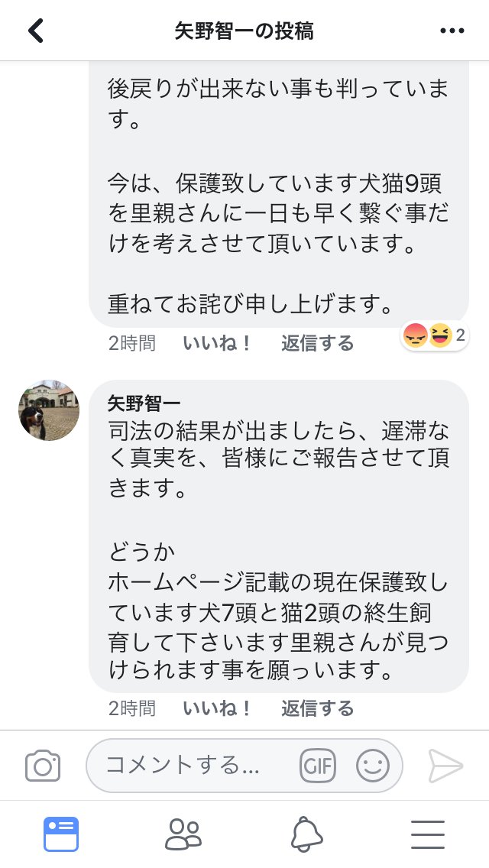Tap the camera icon to attach photo
The height and width of the screenshot is (868, 489).
(x=43, y=765)
